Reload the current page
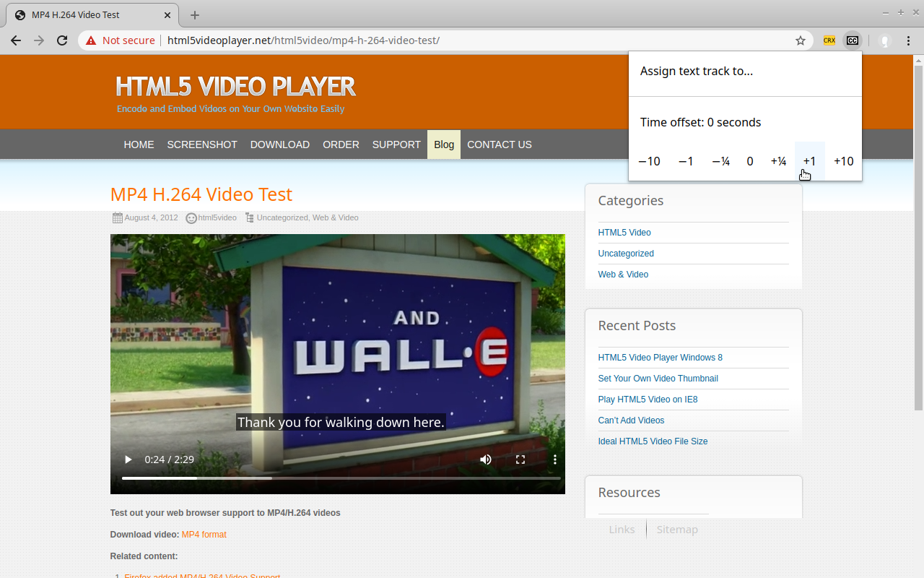The image size is (924, 578). point(62,40)
